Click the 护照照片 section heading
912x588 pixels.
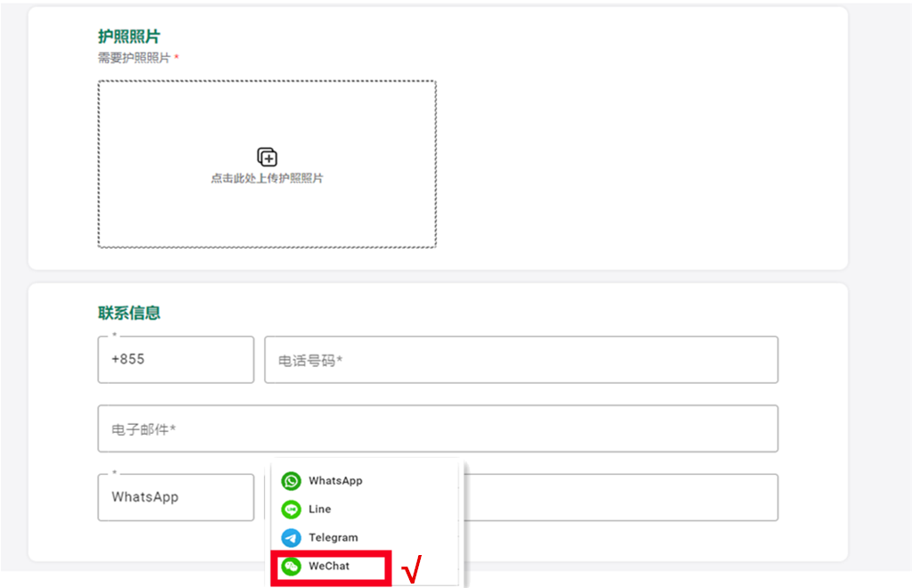click(129, 37)
